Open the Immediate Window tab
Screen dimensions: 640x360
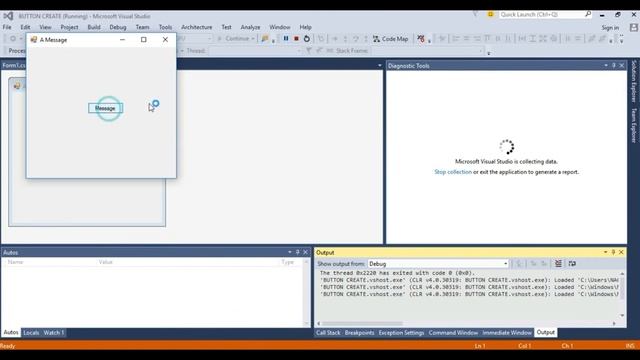pos(507,333)
